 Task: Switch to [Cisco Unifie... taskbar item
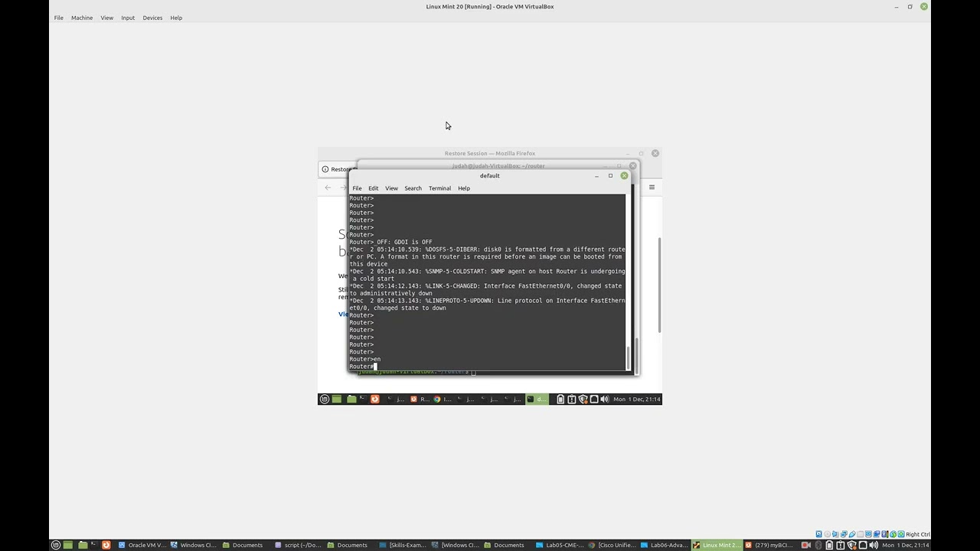pyautogui.click(x=612, y=545)
